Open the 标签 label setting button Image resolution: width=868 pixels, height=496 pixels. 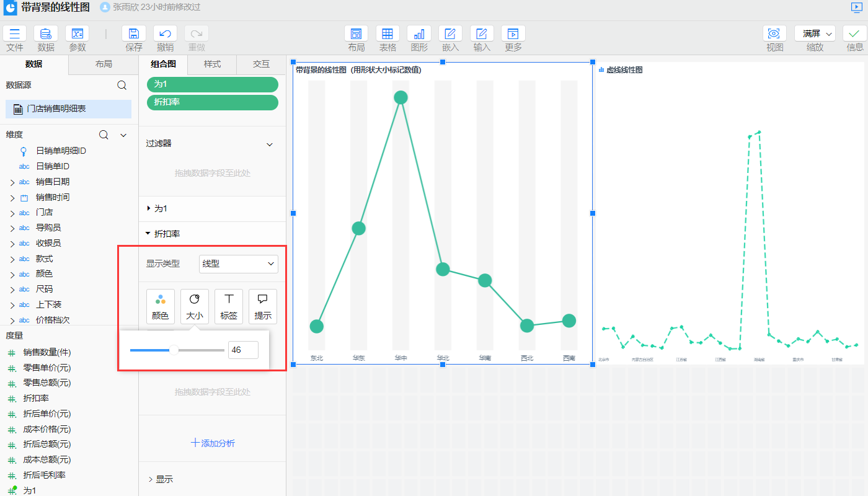click(229, 307)
